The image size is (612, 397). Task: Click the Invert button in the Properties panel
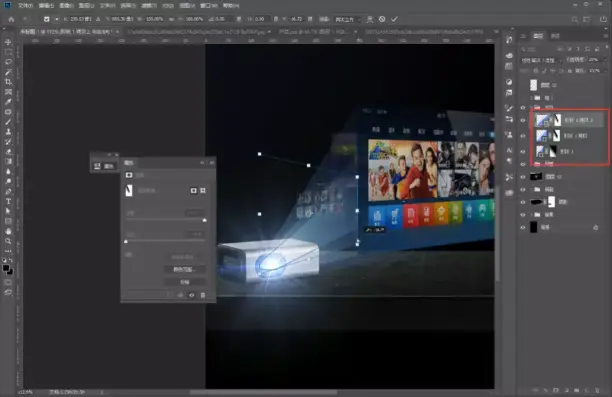185,282
